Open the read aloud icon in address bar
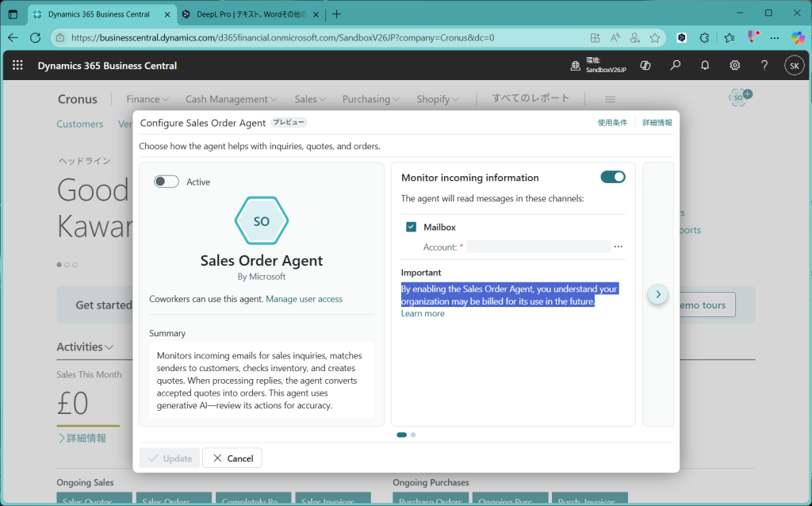 615,37
